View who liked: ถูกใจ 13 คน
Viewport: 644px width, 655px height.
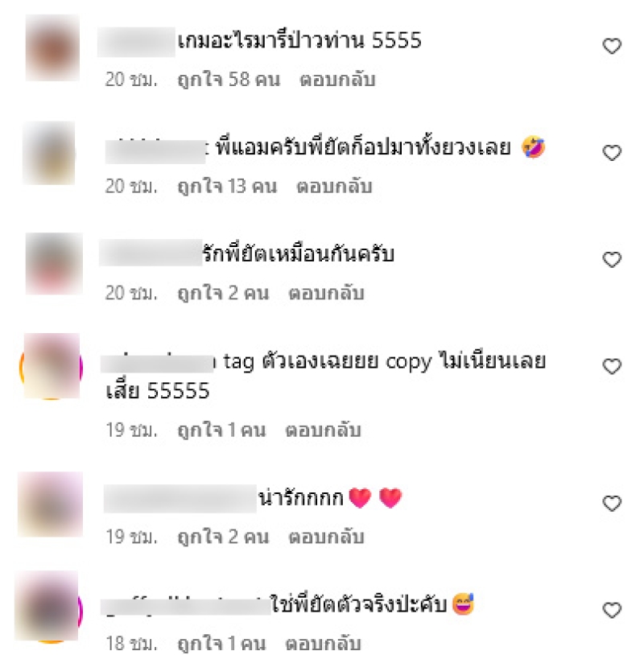pos(227,187)
